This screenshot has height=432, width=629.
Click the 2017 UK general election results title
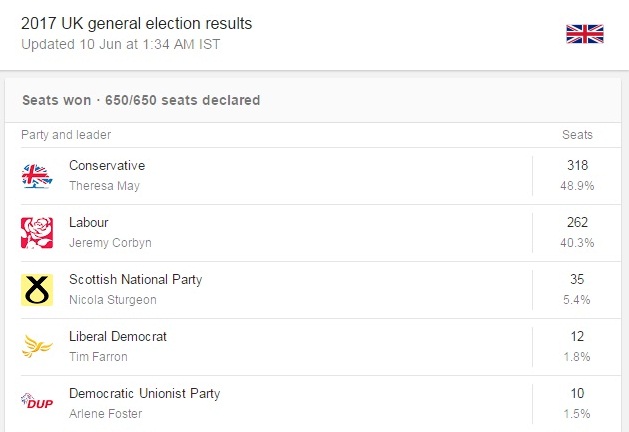(137, 22)
